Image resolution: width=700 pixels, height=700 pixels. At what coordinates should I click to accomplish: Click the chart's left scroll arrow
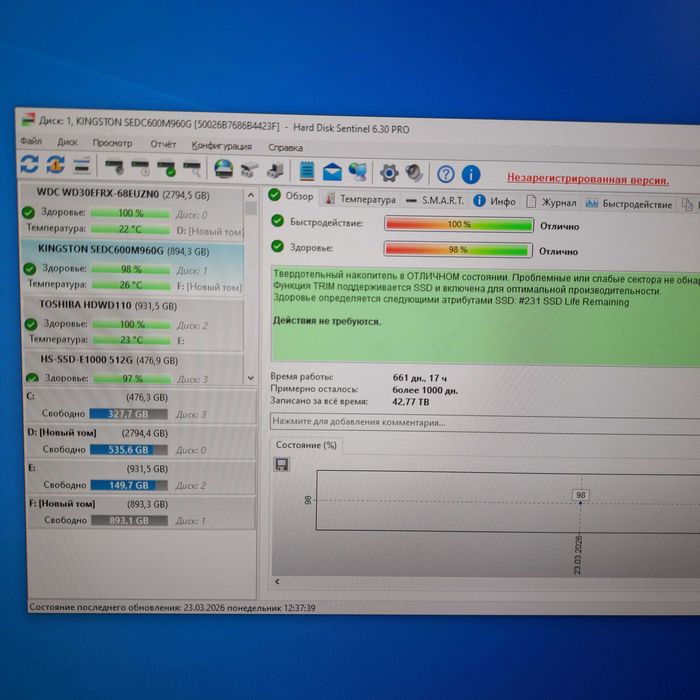tap(277, 581)
